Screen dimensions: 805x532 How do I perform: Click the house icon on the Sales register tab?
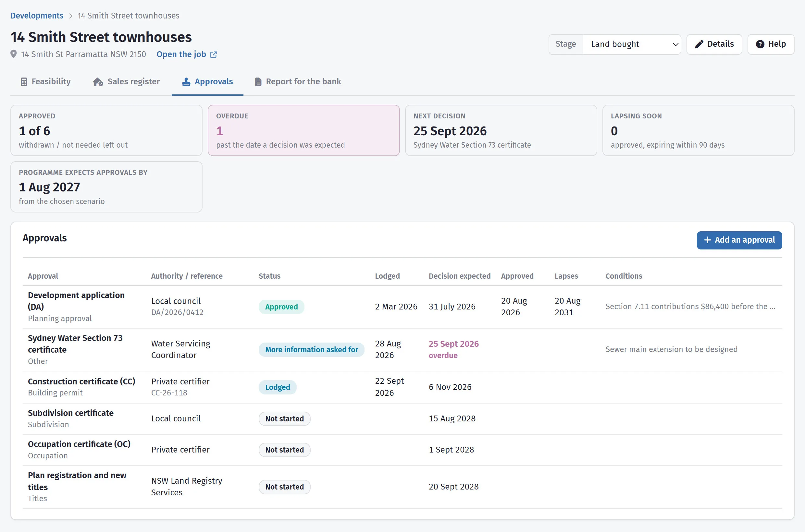coord(98,82)
